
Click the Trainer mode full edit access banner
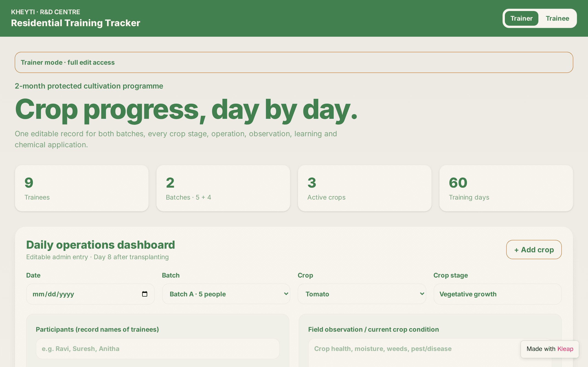tap(294, 62)
